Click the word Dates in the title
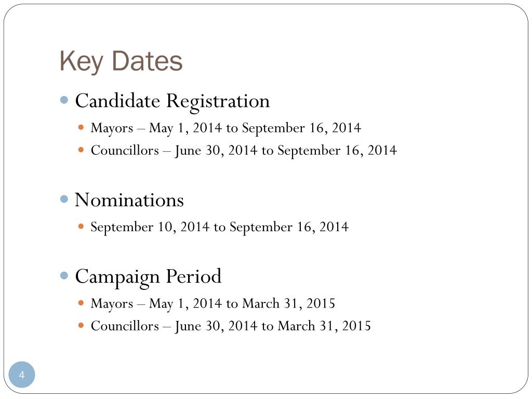 click(x=147, y=61)
